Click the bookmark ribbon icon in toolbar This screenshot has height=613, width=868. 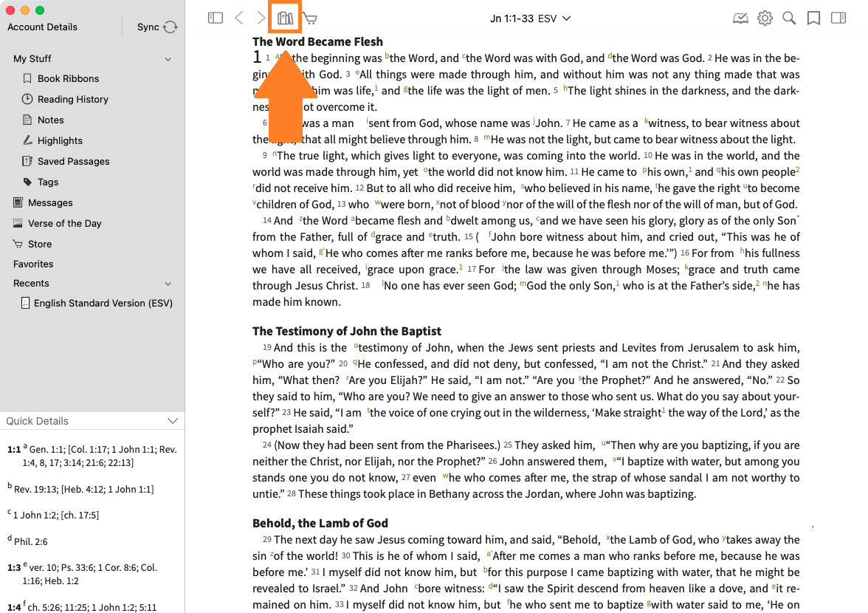point(813,18)
